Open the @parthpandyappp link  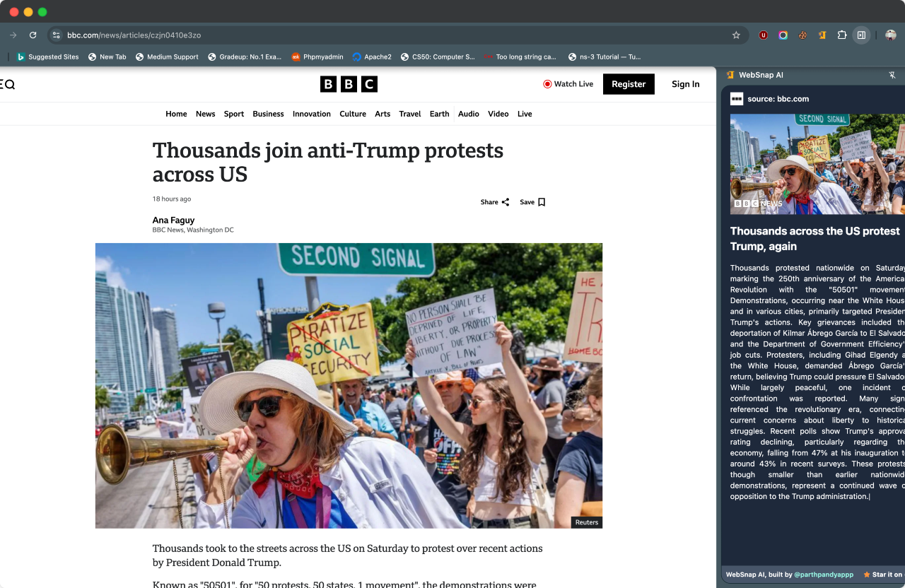click(x=824, y=575)
